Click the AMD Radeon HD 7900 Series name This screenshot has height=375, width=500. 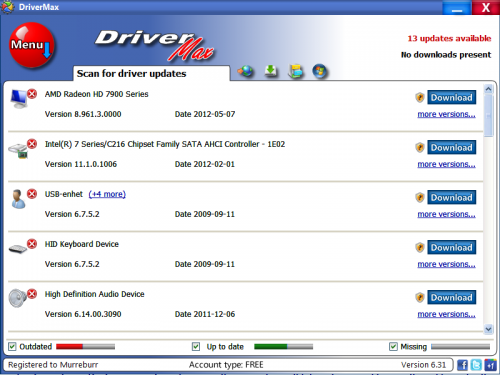pos(97,94)
